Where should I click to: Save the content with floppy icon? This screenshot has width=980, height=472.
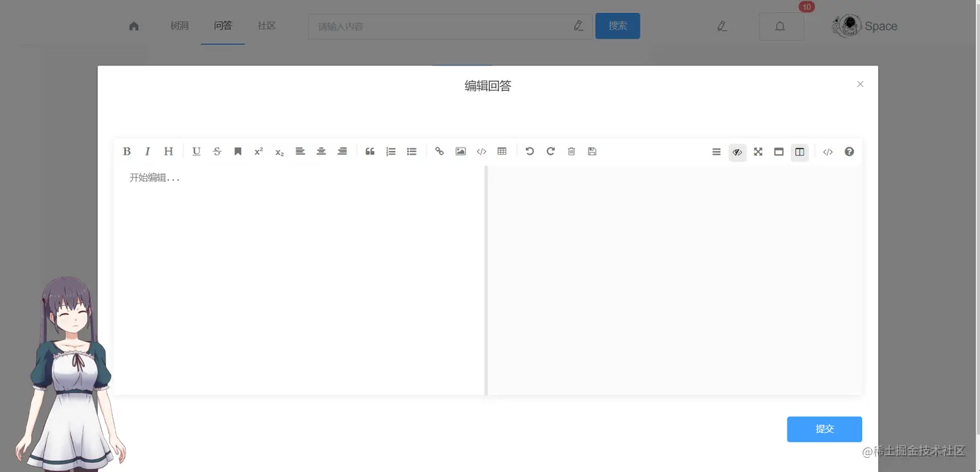[592, 152]
